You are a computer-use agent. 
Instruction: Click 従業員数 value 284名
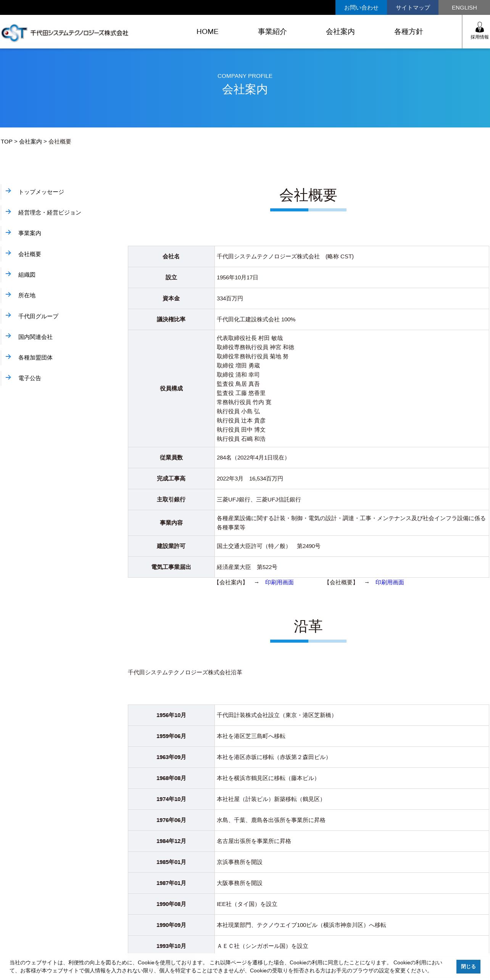253,458
